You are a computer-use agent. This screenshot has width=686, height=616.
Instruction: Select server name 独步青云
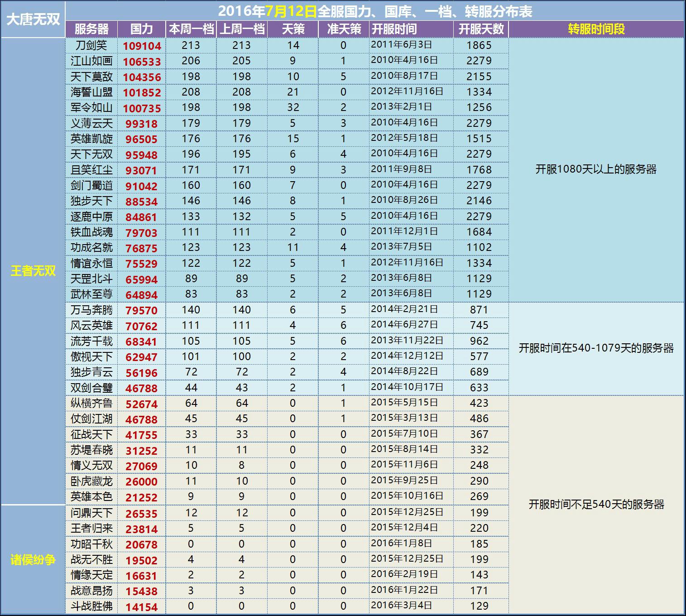tap(91, 372)
